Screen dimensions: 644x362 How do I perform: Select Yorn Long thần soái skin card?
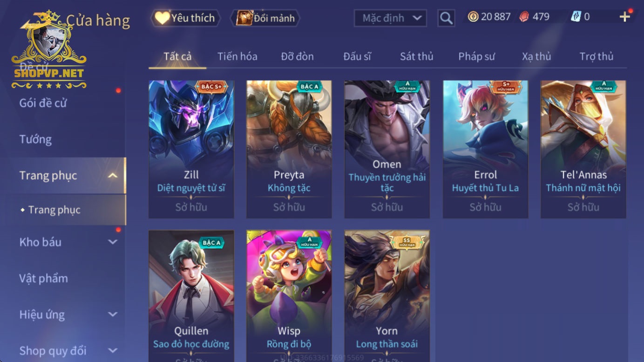pyautogui.click(x=387, y=296)
